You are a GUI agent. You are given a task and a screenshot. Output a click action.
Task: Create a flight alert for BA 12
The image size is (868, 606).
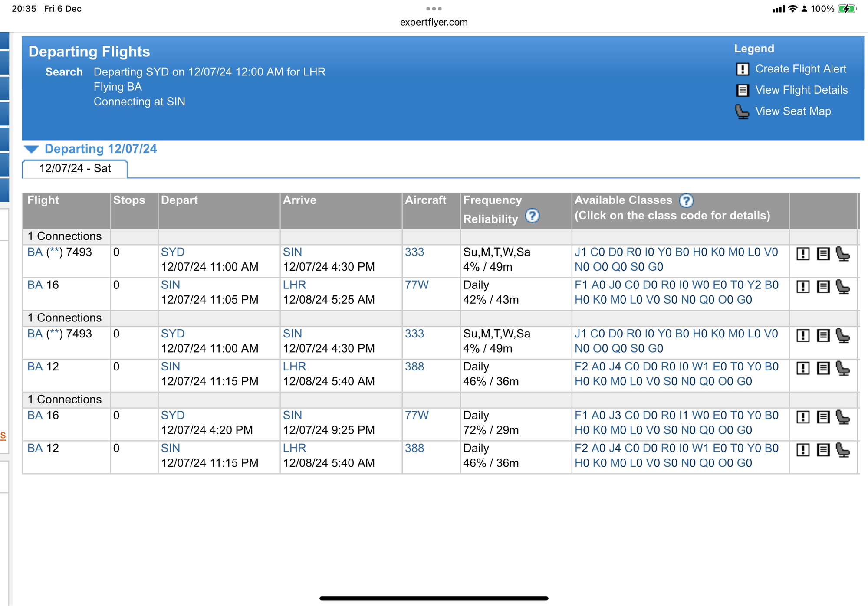(802, 368)
